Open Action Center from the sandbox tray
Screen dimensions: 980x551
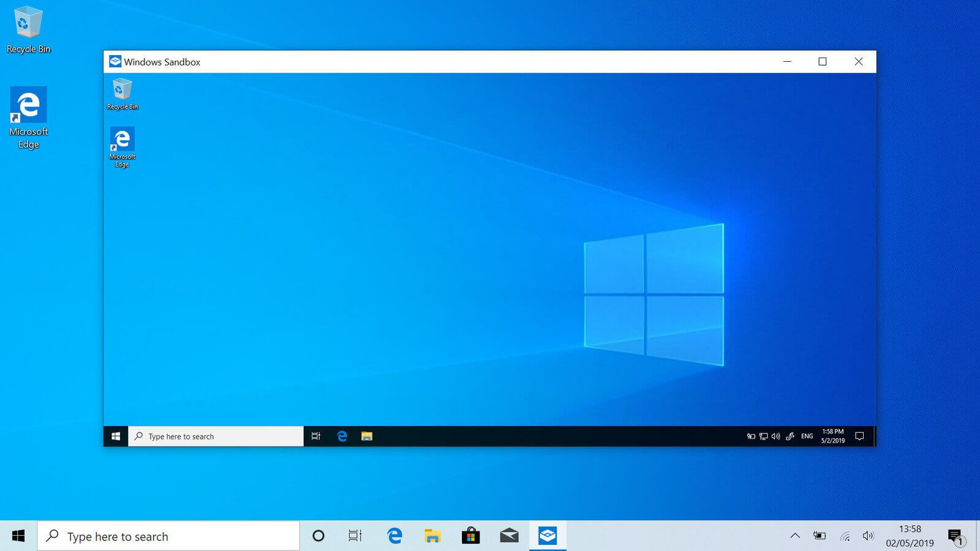(859, 436)
